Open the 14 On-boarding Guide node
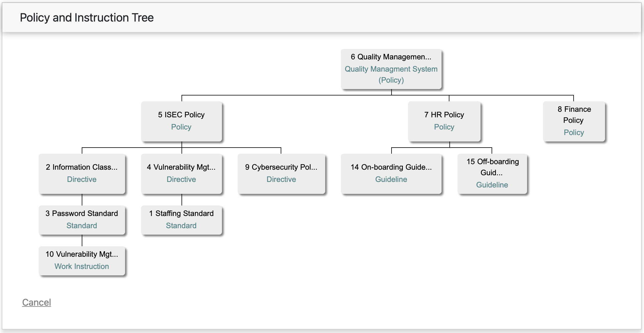This screenshot has width=644, height=333. pos(391,167)
